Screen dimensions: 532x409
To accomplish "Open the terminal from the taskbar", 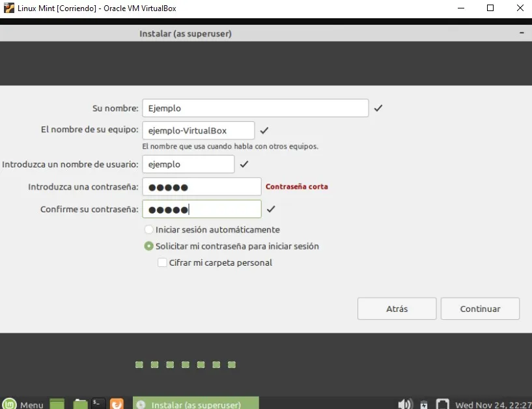I will (98, 404).
